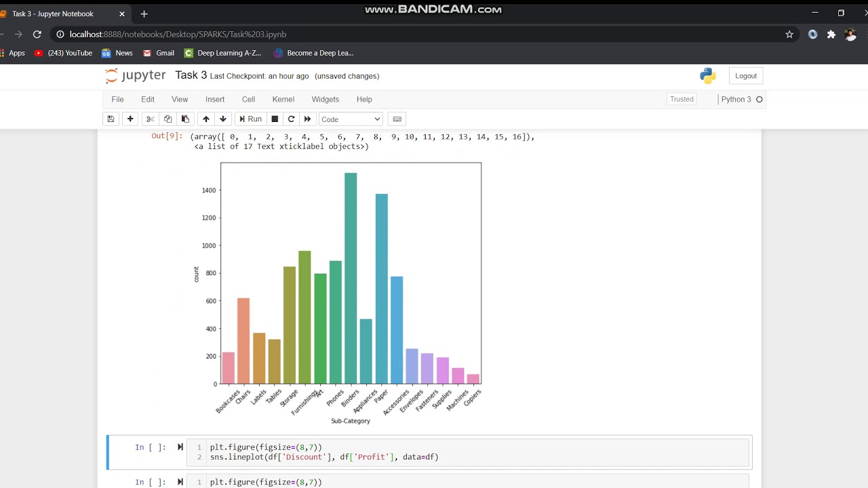Open the Kernel menu
The height and width of the screenshot is (488, 868).
pos(283,99)
